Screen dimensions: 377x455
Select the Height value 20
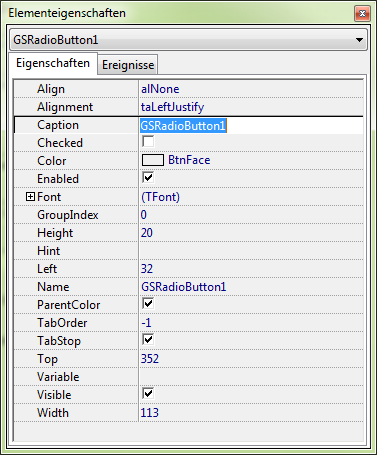pyautogui.click(x=147, y=233)
